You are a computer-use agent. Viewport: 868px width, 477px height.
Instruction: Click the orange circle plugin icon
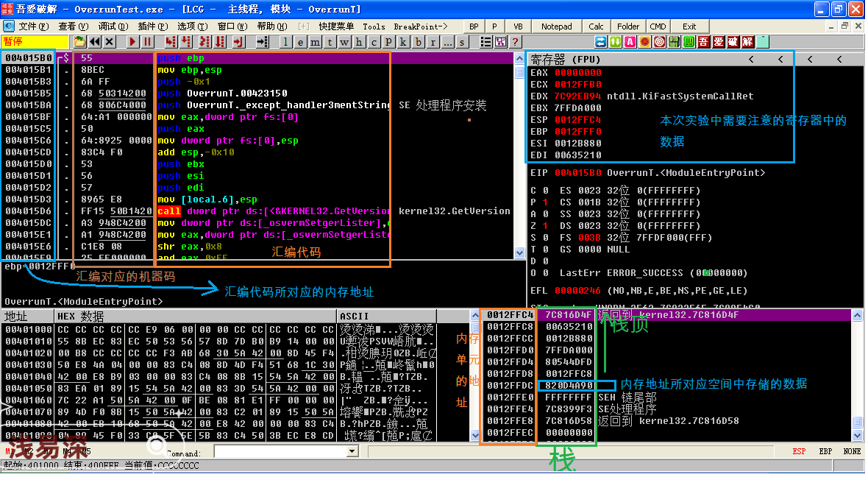tap(645, 41)
